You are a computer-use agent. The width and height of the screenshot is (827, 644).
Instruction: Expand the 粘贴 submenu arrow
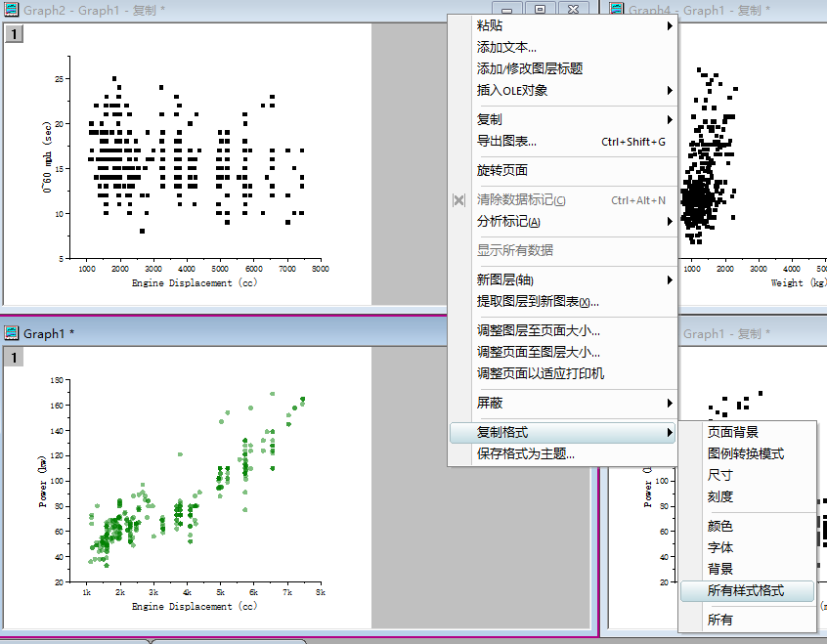(x=670, y=25)
